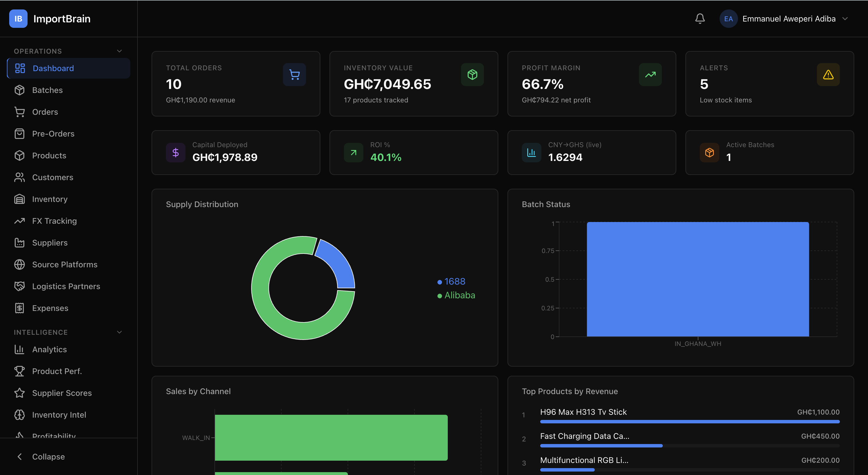Viewport: 868px width, 475px height.
Task: Open the user account dropdown arrow
Action: click(845, 19)
